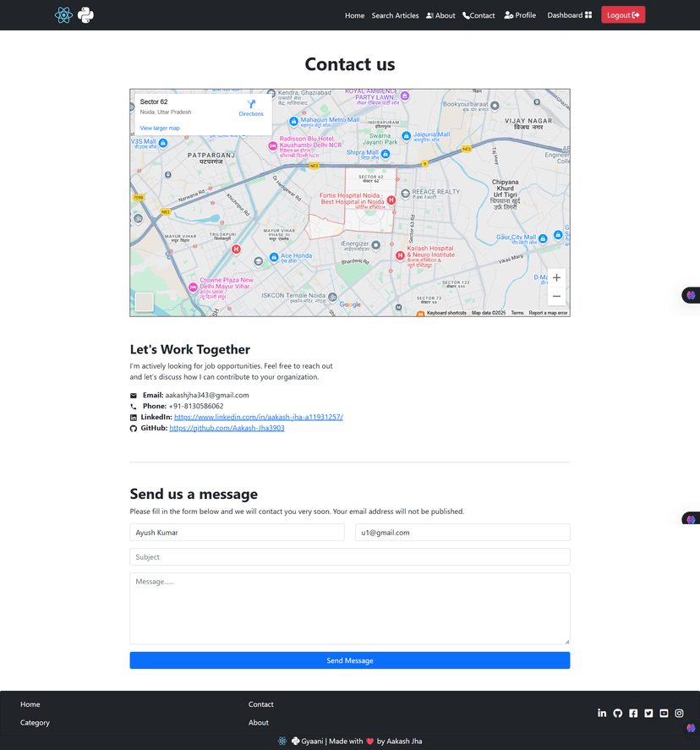
Task: Open Instagram icon in footer
Action: coord(679,714)
